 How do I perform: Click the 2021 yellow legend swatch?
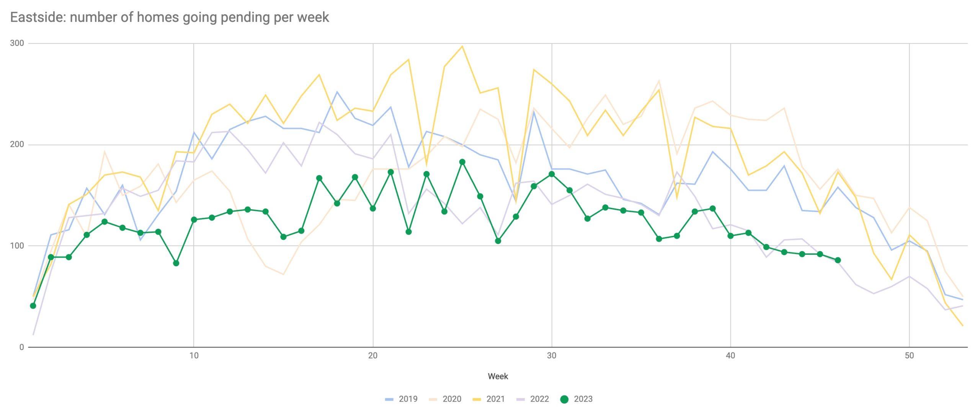477,399
